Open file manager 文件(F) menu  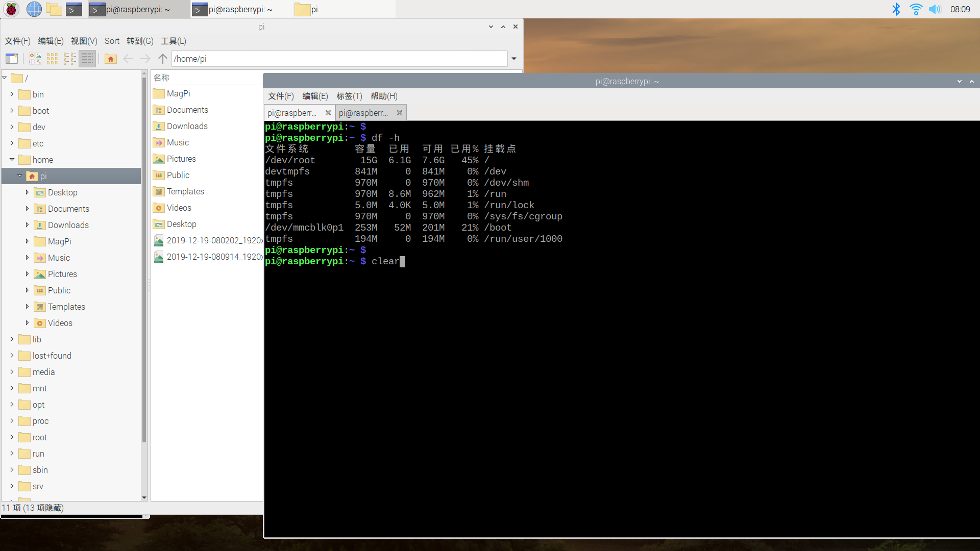[x=18, y=41]
